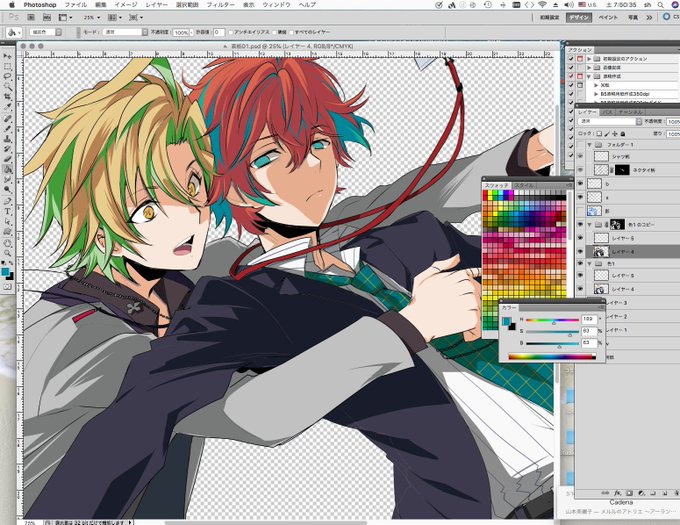Switch to the パス tab
The width and height of the screenshot is (680, 525).
pyautogui.click(x=608, y=112)
